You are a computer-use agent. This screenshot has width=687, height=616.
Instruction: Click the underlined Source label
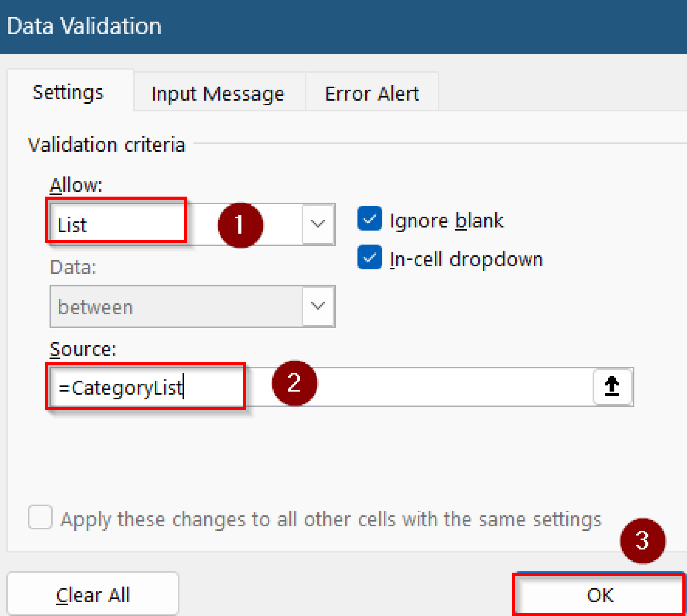tap(83, 349)
